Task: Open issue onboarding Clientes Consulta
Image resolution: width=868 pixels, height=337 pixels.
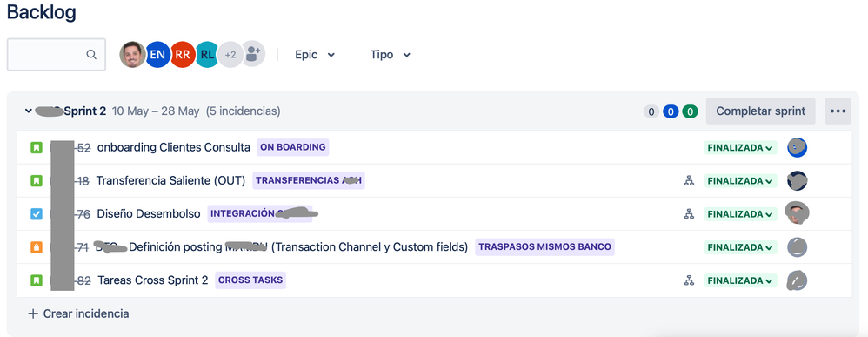Action: (x=174, y=147)
